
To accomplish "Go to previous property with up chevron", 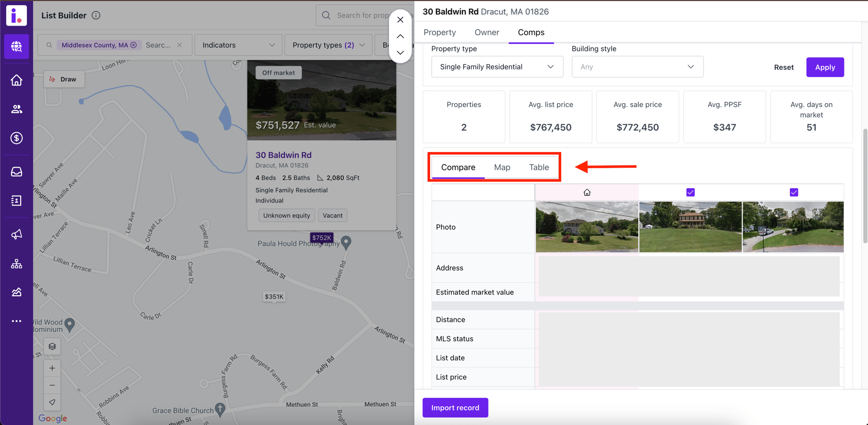I will [x=400, y=36].
